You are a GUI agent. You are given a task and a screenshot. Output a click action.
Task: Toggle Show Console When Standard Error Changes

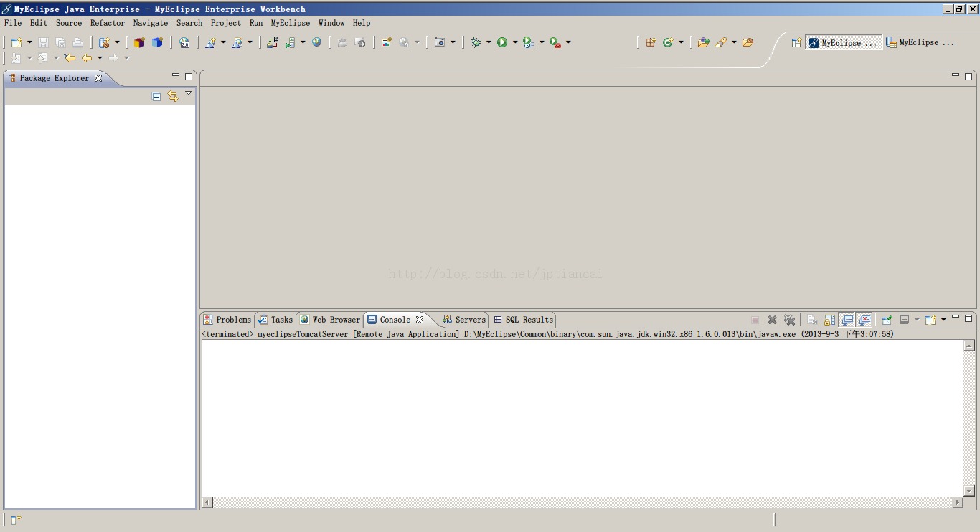click(x=864, y=320)
